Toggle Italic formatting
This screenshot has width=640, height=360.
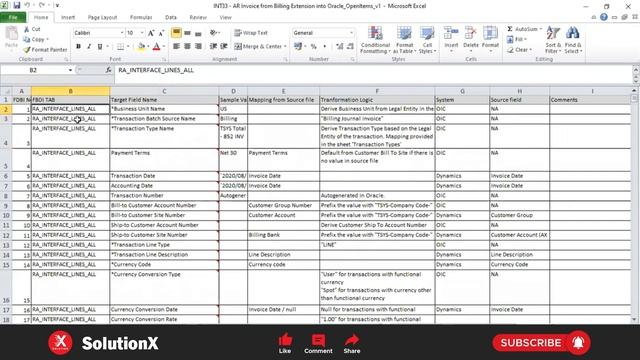pos(89,47)
